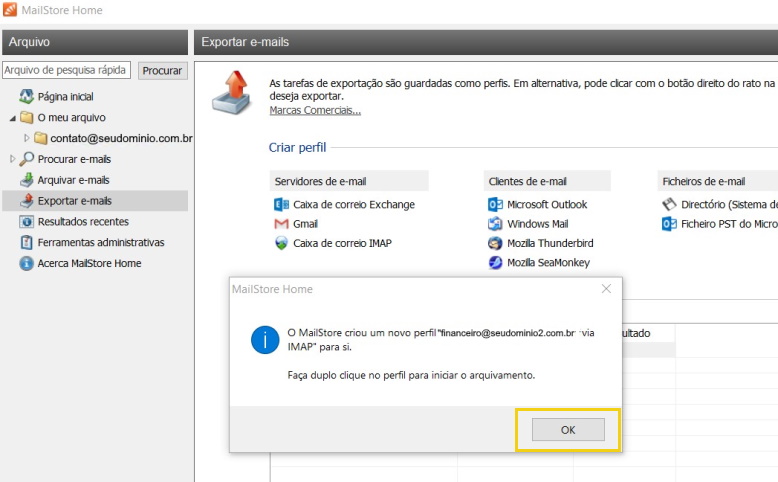Click the Windows Mail icon
Screen dimensions: 778x482
495,224
